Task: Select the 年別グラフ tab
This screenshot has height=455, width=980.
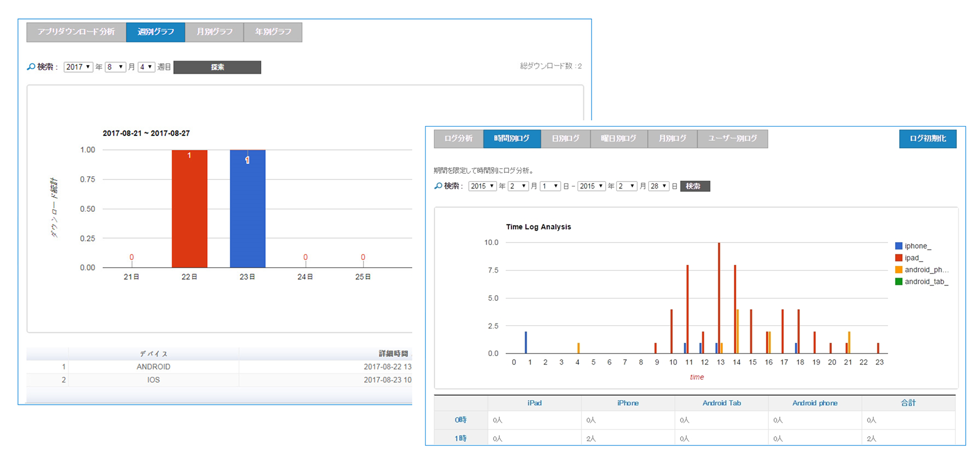Action: [273, 32]
